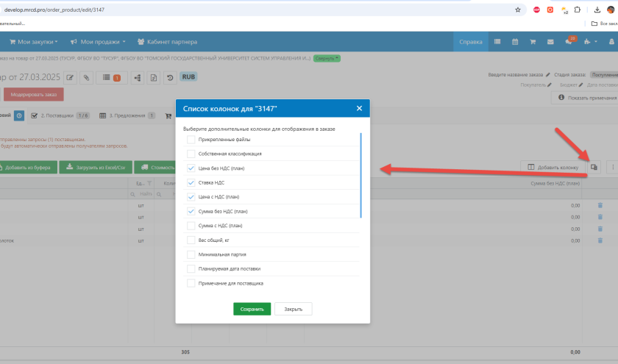Check the Минимальная партия checkbox
Screen dimensions: 618x364
191,254
